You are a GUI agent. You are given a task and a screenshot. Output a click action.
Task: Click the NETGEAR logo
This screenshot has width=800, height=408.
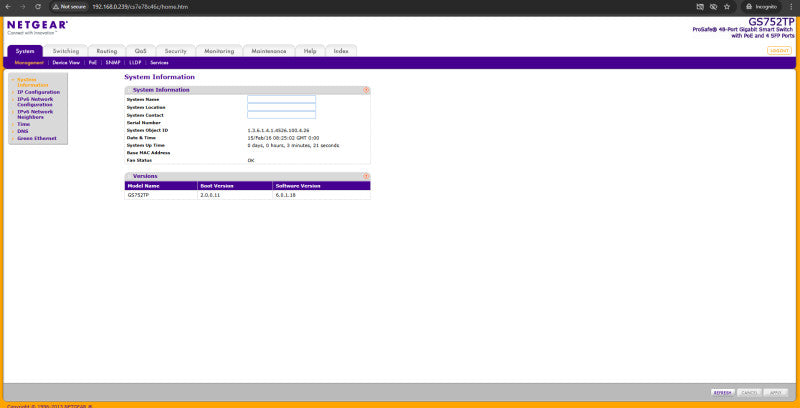(37, 27)
